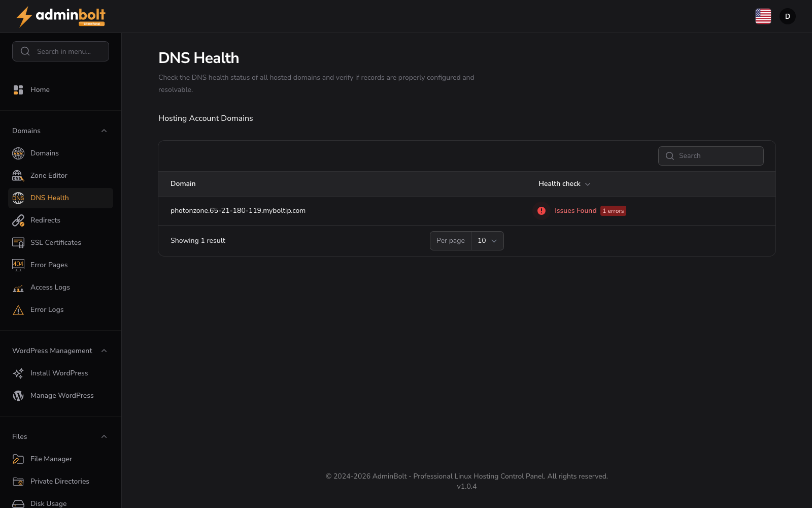Open the Redirects page
812x508 pixels.
[x=60, y=220]
